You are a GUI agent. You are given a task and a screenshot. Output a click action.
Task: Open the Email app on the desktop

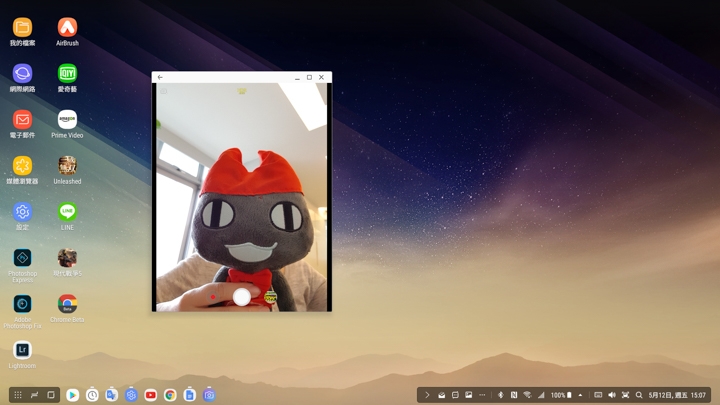(22, 120)
